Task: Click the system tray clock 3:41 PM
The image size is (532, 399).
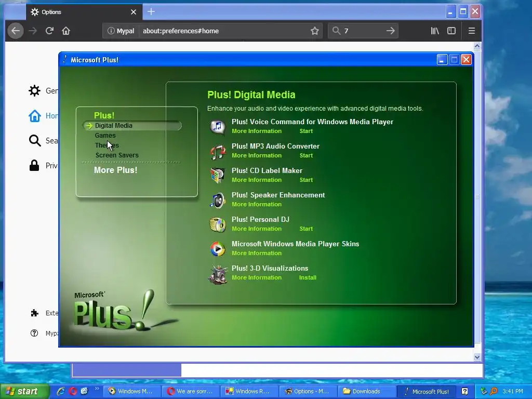Action: pyautogui.click(x=513, y=391)
